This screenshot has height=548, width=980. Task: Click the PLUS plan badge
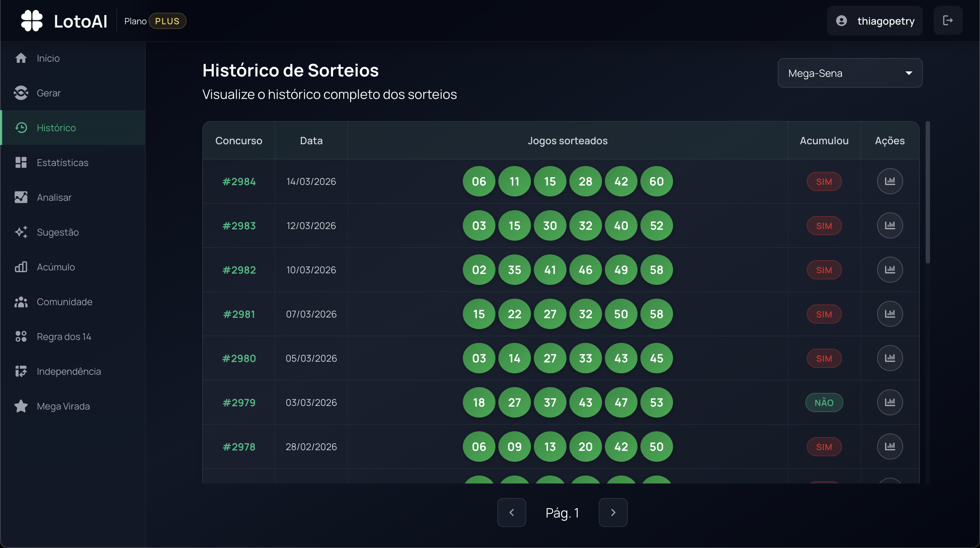pyautogui.click(x=167, y=21)
